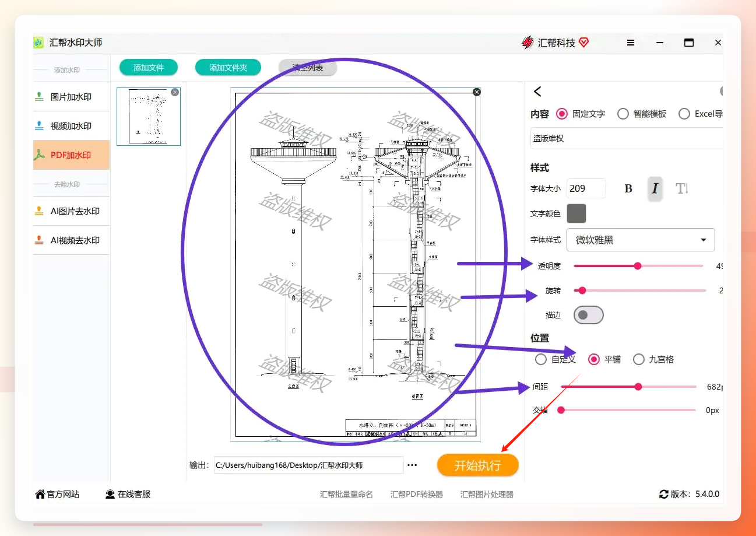Click the AI图片去水印 stamp icon
Screen dimensions: 756x536
[40, 211]
